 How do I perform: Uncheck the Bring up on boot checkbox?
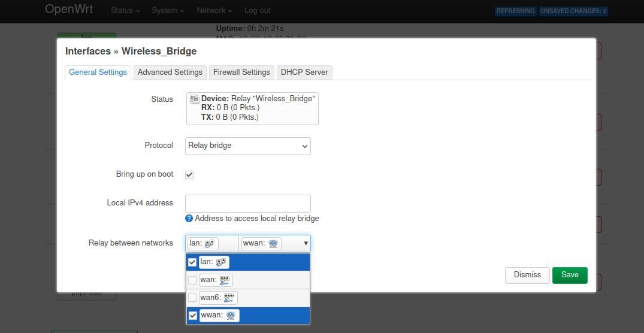pos(189,174)
